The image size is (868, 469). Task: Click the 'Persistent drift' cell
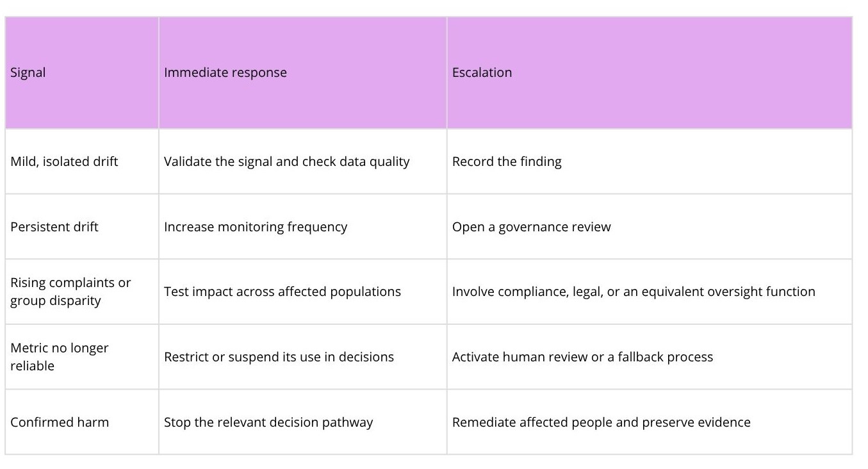(x=82, y=227)
